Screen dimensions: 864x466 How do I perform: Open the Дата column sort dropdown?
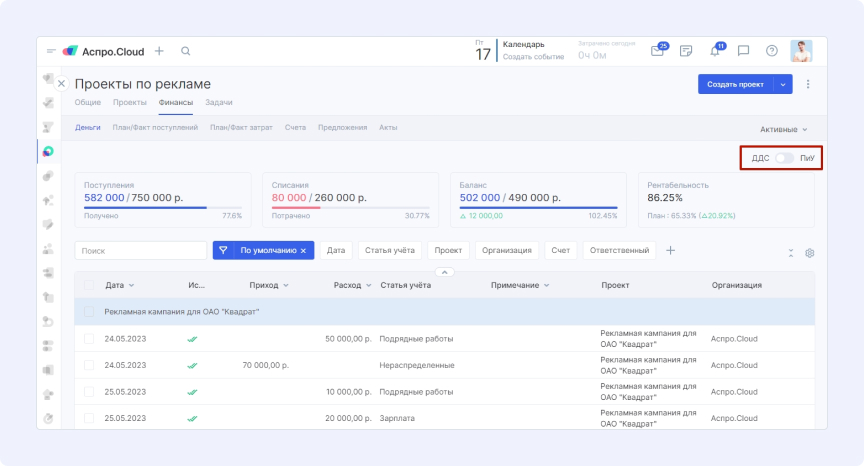click(x=131, y=286)
